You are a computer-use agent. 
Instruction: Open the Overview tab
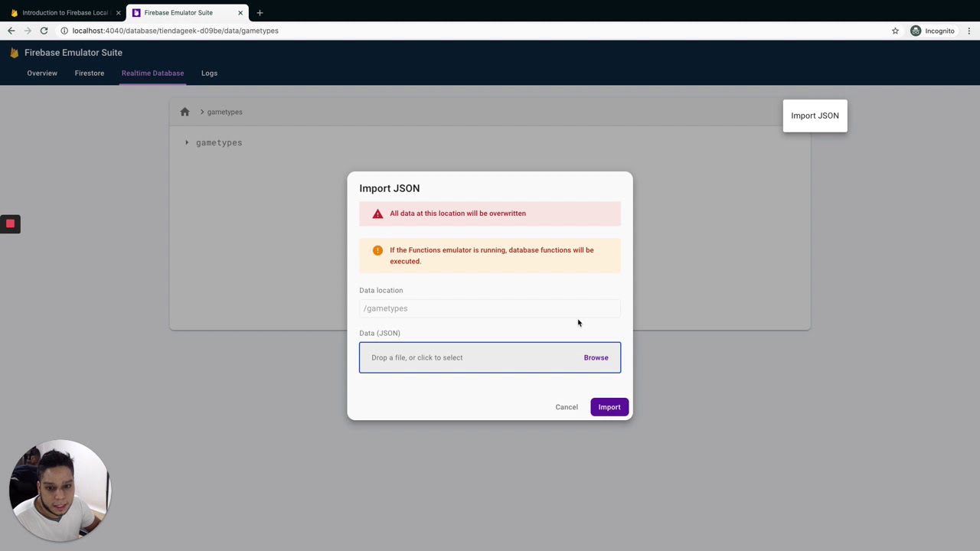pos(42,73)
